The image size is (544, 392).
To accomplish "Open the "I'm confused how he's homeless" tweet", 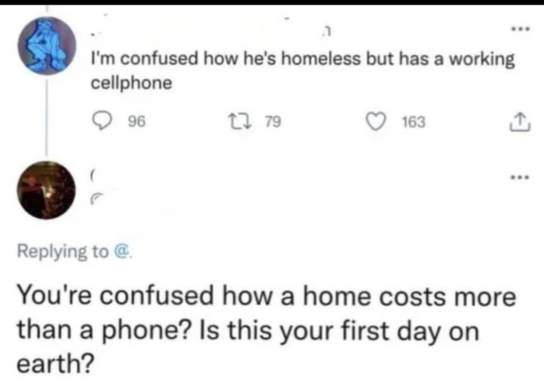I will (x=302, y=59).
